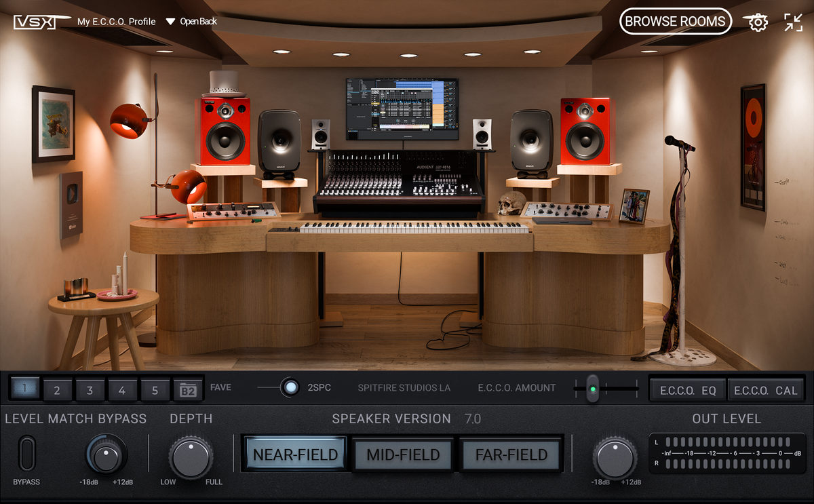Open the B2 fave slot icon
The width and height of the screenshot is (814, 504).
tap(187, 389)
